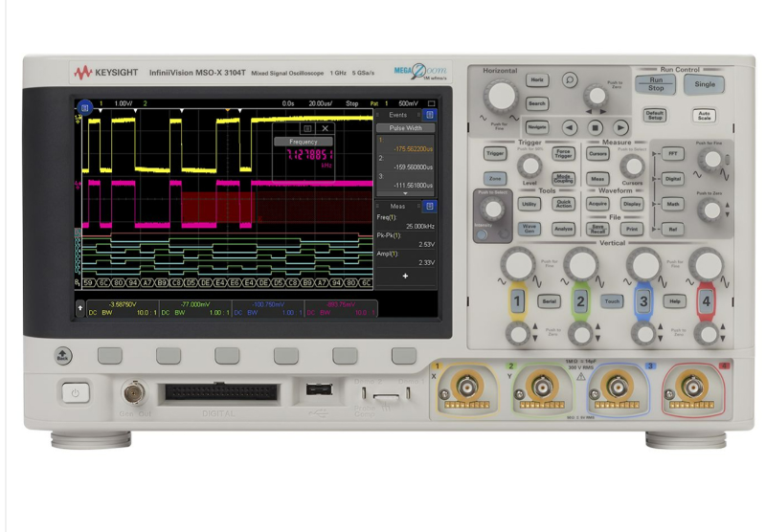This screenshot has width=766, height=532.
Task: Push the right-arrow navigate forward button
Action: click(620, 128)
